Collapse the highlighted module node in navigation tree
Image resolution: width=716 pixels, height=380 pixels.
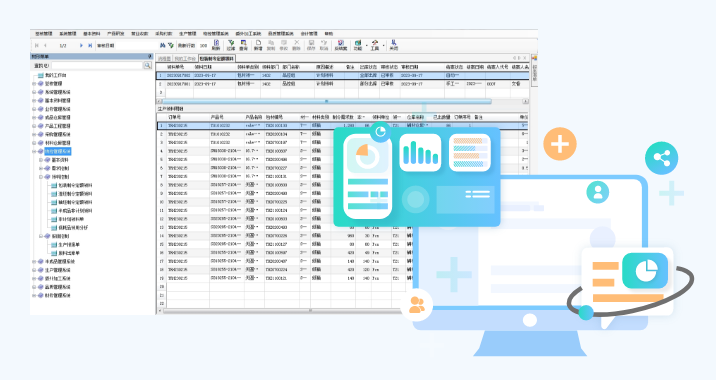coord(34,151)
